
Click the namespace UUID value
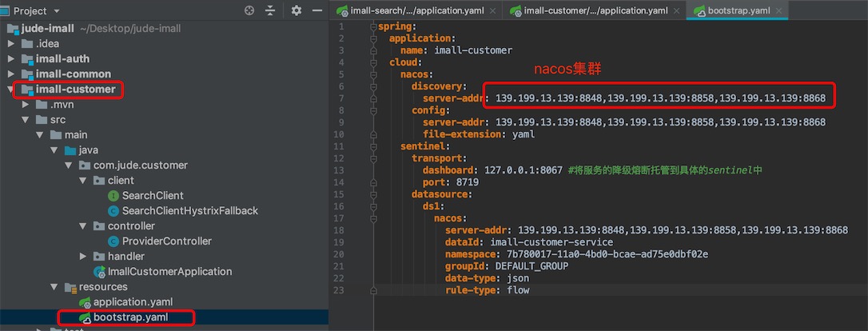[x=607, y=254]
